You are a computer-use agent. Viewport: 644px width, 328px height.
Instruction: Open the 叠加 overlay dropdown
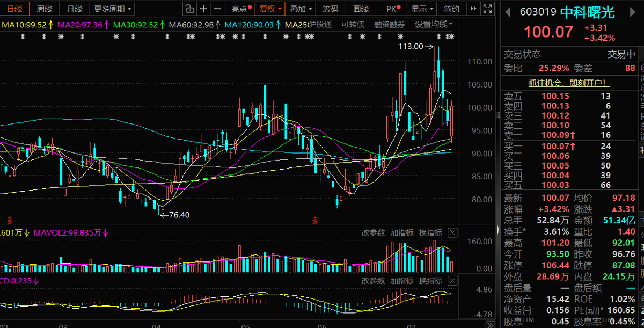tap(301, 9)
